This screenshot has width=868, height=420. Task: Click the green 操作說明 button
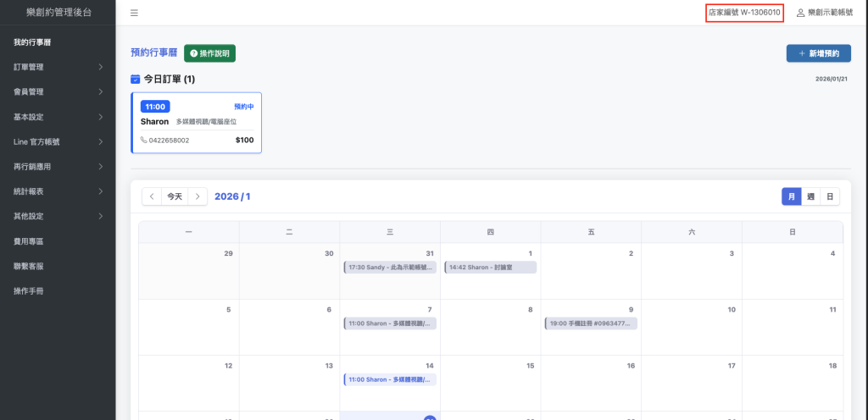(x=209, y=53)
